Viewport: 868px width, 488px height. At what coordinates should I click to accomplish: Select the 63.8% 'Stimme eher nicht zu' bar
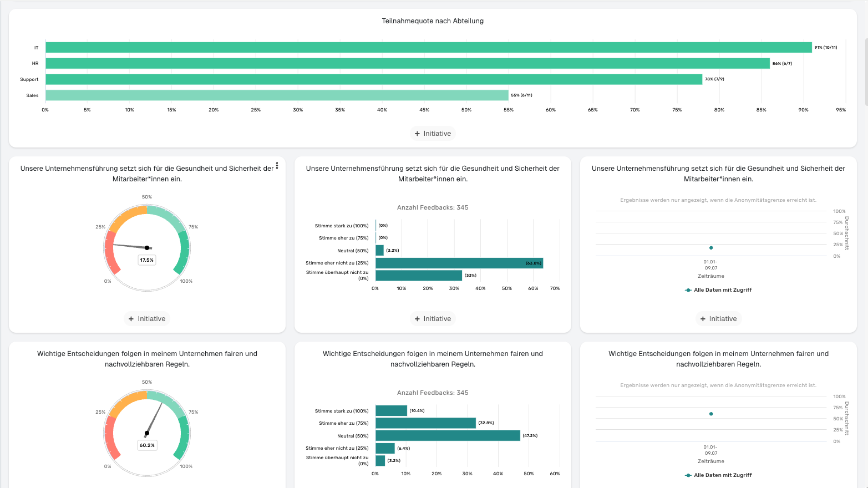459,263
